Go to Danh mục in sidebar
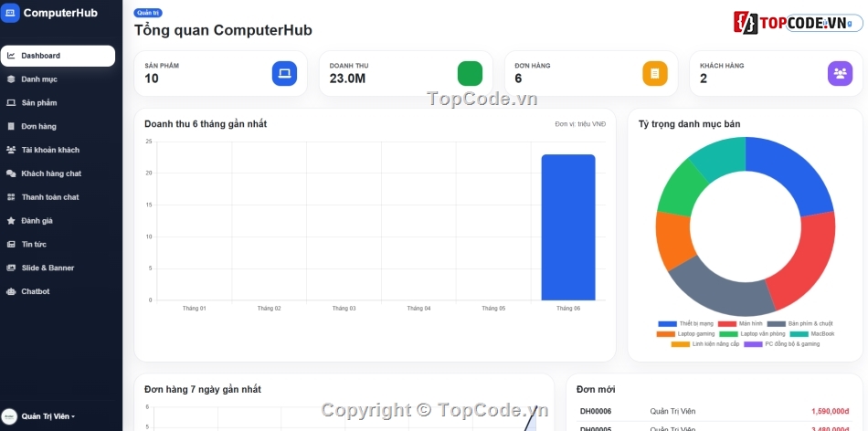The image size is (868, 431). (x=58, y=79)
